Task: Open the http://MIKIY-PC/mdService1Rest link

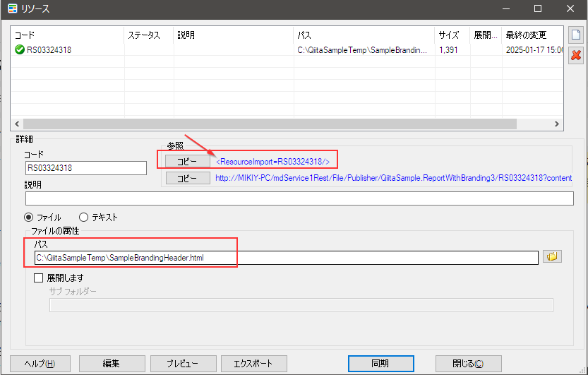Action: click(x=393, y=178)
